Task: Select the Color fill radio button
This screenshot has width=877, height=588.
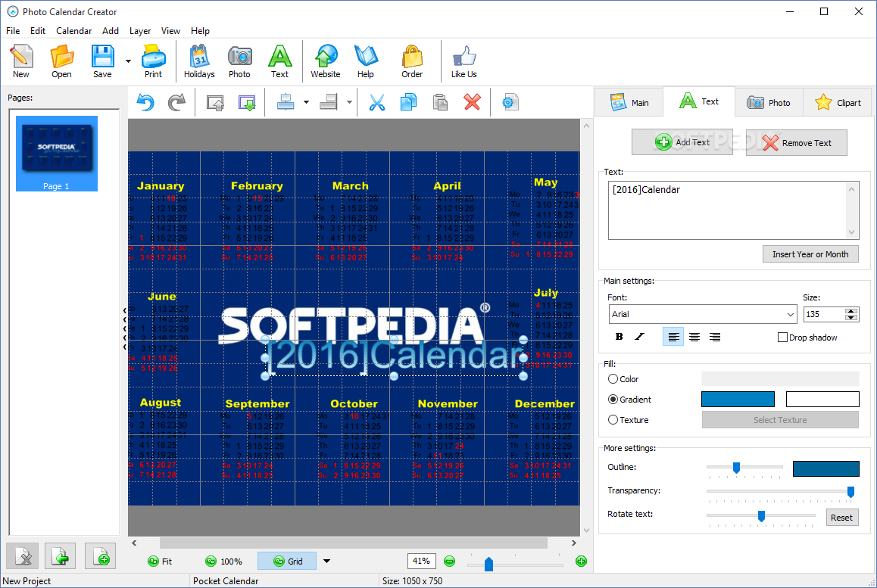Action: pos(613,379)
